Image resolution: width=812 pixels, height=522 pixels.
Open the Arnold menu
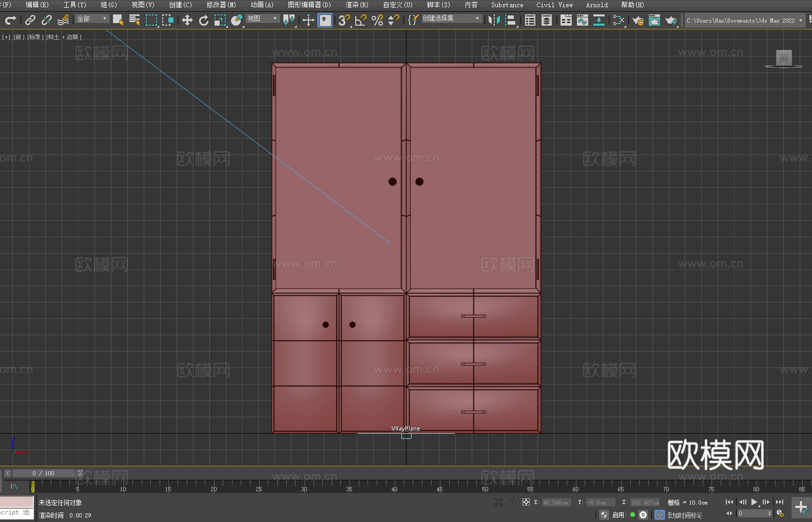[x=596, y=5]
